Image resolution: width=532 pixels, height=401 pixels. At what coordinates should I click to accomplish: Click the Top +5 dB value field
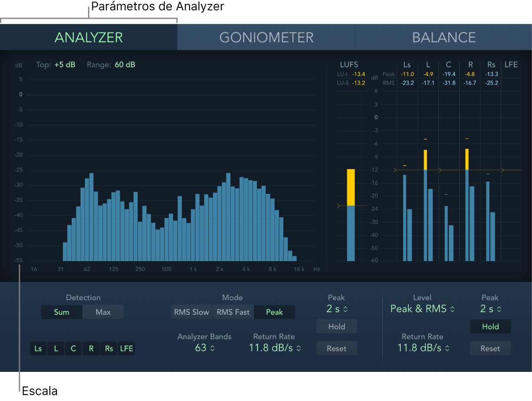[65, 65]
